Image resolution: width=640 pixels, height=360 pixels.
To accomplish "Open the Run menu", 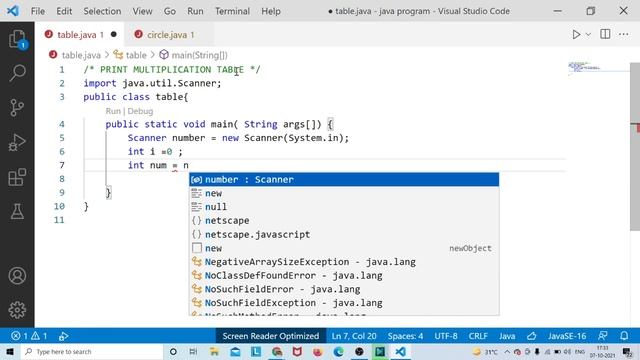I will tap(195, 11).
